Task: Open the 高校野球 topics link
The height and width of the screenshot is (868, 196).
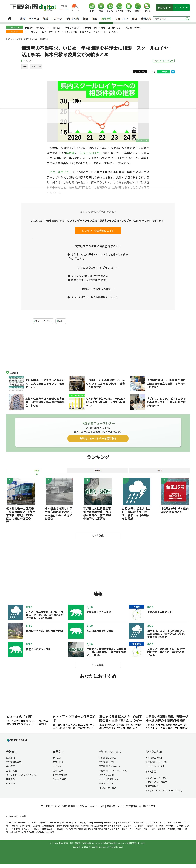Action: point(40,28)
